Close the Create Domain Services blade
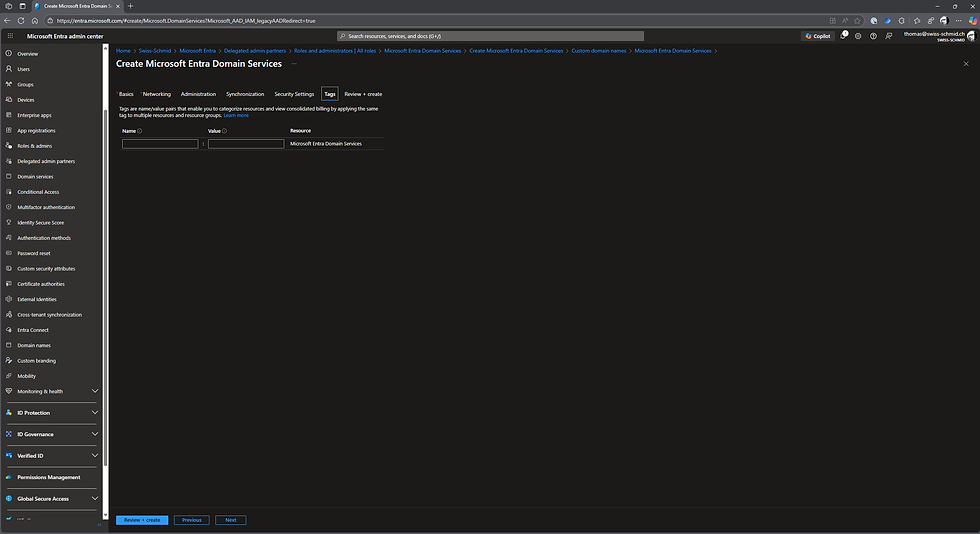Screen dimensions: 980x534 pos(966,64)
